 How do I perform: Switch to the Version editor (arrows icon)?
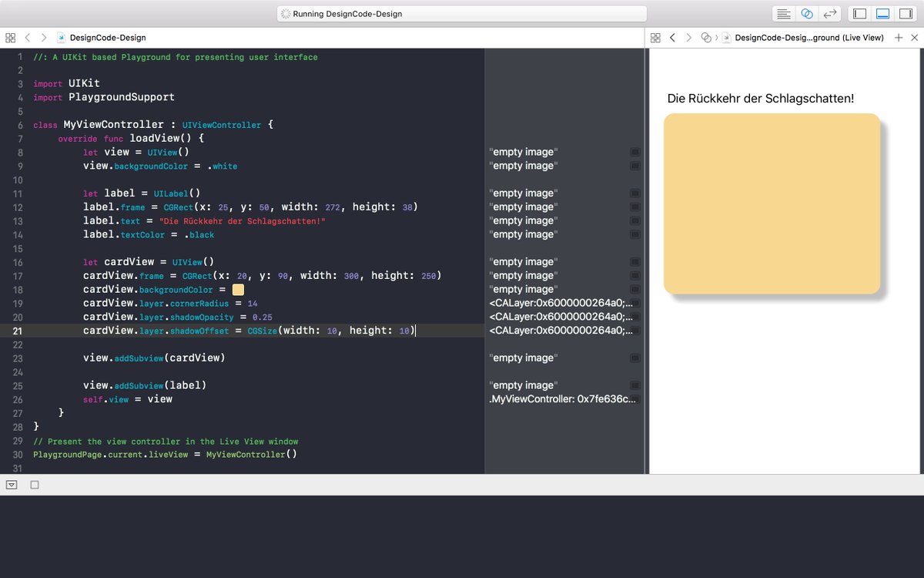829,14
